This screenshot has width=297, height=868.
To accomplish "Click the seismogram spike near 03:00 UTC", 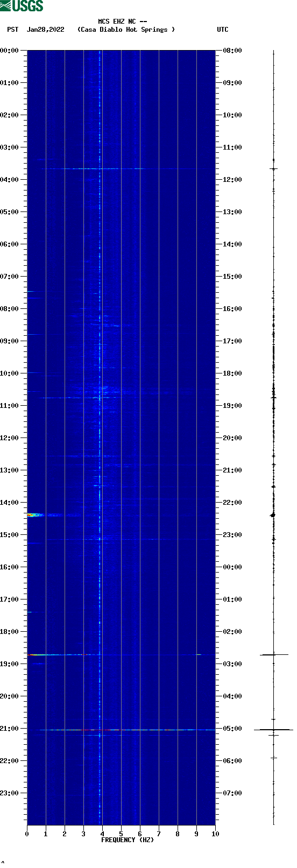I will [x=274, y=655].
